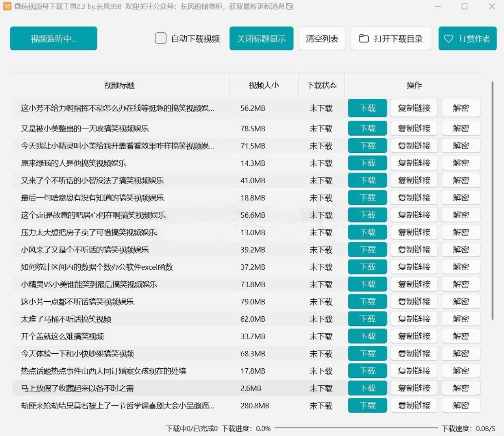
Task: Decrypt 这小芳一点都不听话 video
Action: (x=461, y=302)
